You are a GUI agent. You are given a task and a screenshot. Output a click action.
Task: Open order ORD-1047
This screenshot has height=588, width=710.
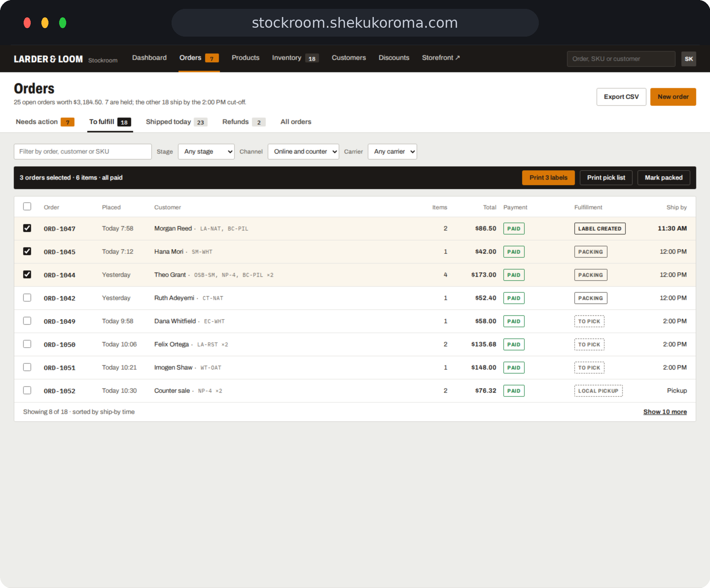[60, 229]
